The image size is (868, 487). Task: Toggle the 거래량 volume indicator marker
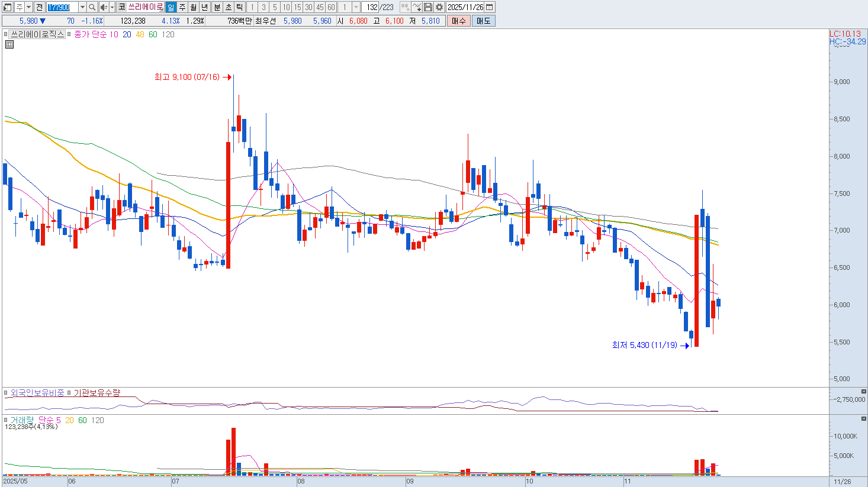tap(7, 420)
